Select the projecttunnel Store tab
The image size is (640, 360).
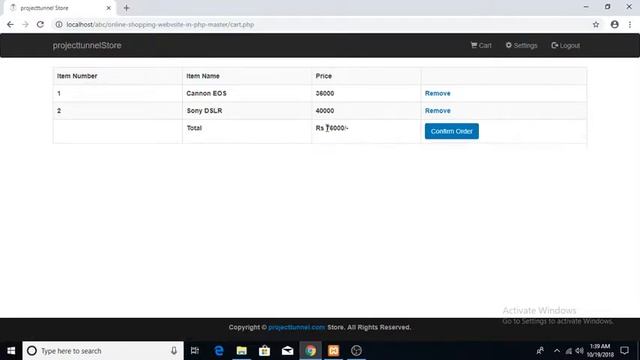(59, 8)
